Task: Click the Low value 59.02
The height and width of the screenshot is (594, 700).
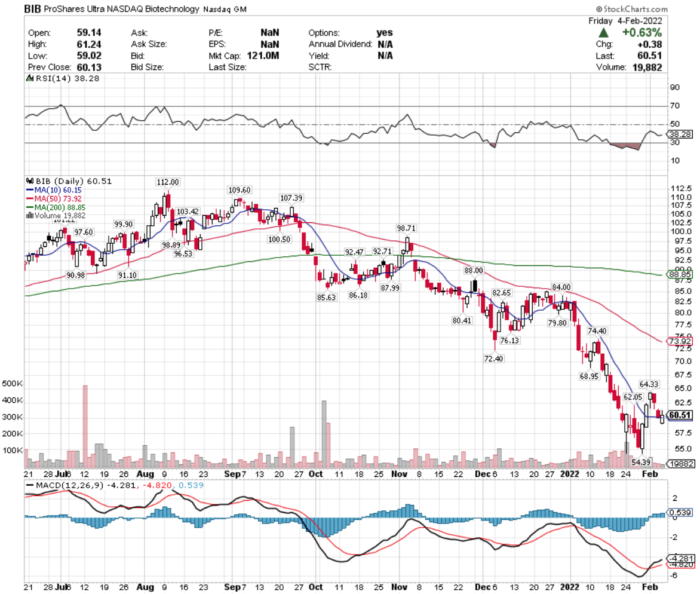Action: [x=89, y=56]
